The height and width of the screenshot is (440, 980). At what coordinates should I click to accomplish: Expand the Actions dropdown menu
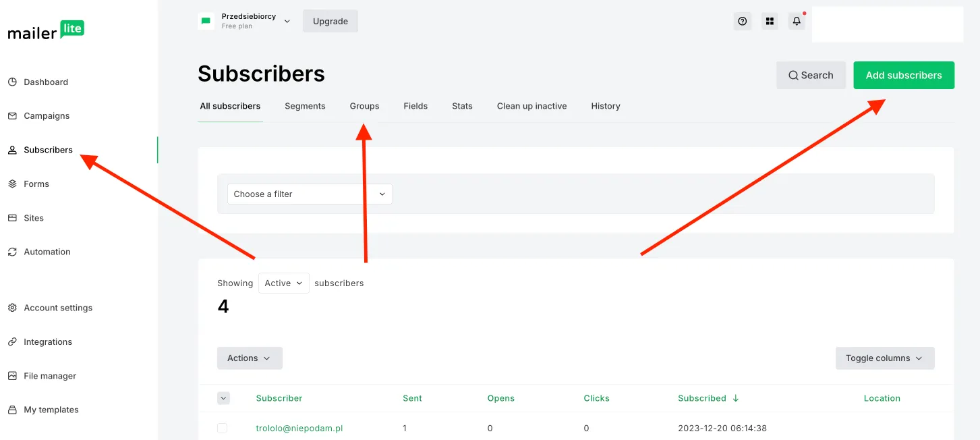[x=249, y=358]
